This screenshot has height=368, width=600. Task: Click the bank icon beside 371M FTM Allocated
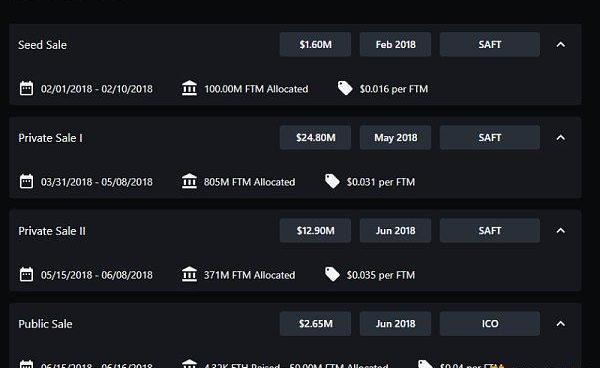click(189, 274)
